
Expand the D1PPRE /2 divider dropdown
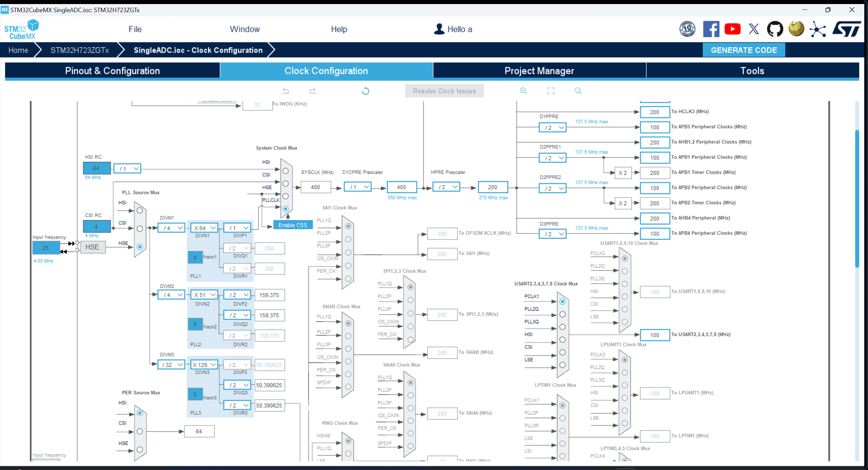(x=553, y=128)
